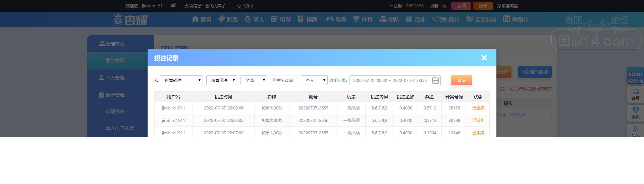Close the 投注记录 dialog with X
This screenshot has width=644, height=184.
pyautogui.click(x=484, y=58)
